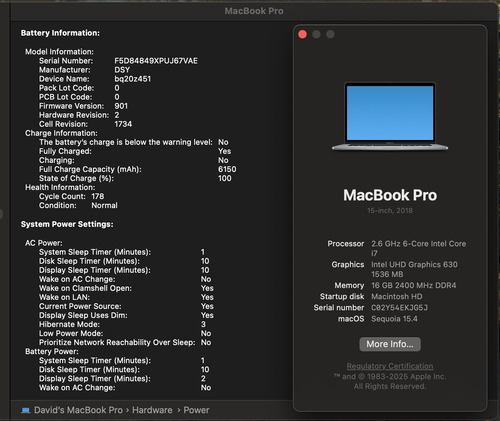Click the System Power Settings heading
The width and height of the screenshot is (500, 421).
(x=67, y=224)
